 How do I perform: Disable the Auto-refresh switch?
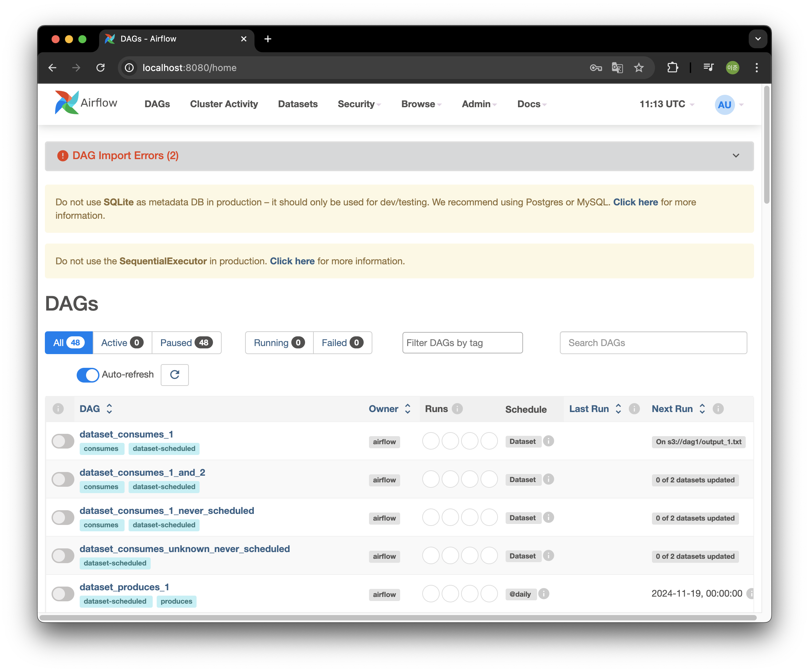pyautogui.click(x=88, y=375)
